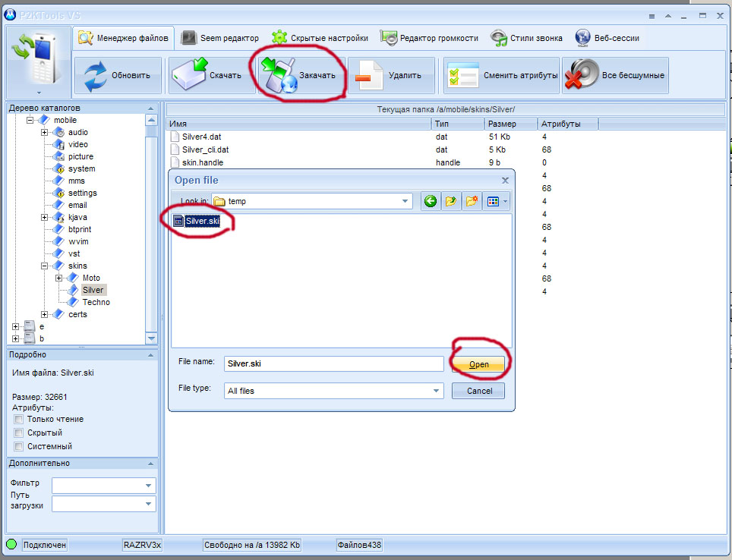Collapse the mobile tree node
Viewport: 732px width, 560px height.
click(x=30, y=120)
